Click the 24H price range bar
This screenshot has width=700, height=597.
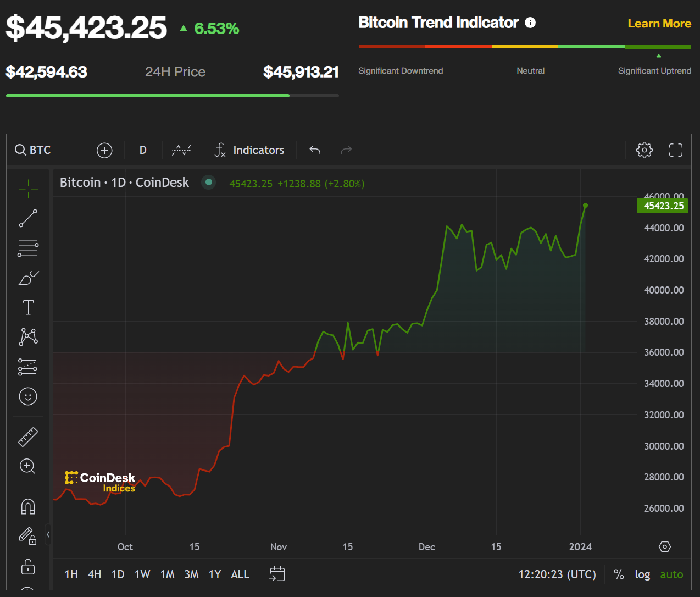(x=172, y=96)
